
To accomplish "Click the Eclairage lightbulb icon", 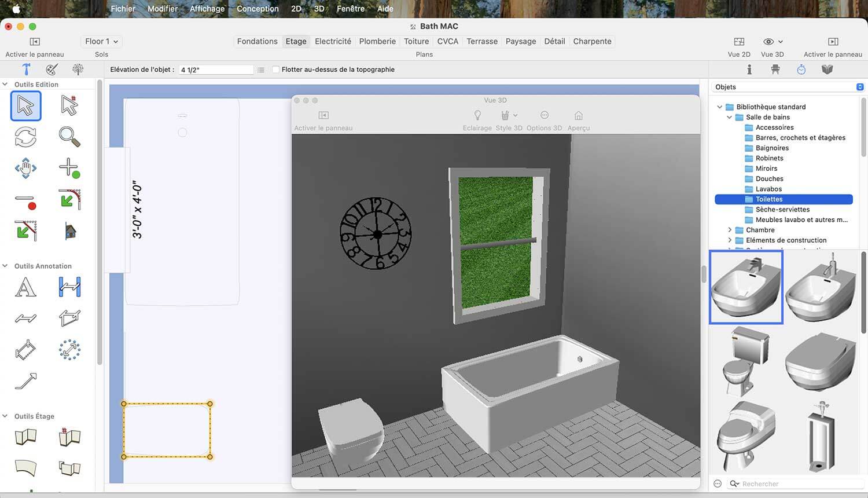I will coord(477,115).
